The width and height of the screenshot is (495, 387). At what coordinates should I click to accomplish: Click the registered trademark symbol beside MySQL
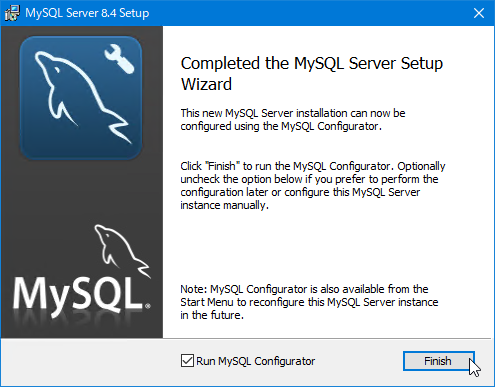pos(148,306)
